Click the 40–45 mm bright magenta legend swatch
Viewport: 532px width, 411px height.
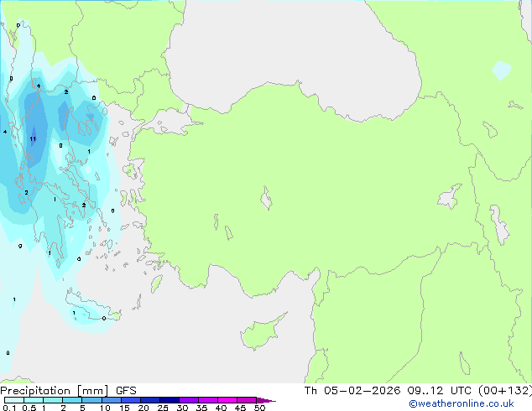[x=227, y=400]
